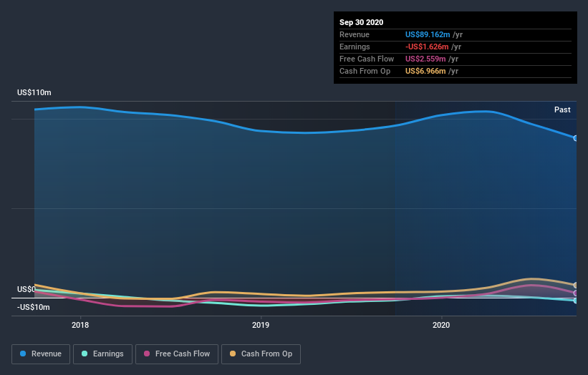
Task: Click the Sep 30 2020 tooltip date
Action: coord(361,22)
